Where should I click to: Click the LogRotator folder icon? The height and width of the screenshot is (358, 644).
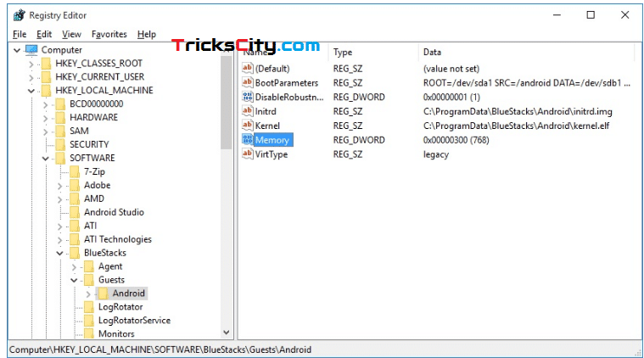[89, 307]
